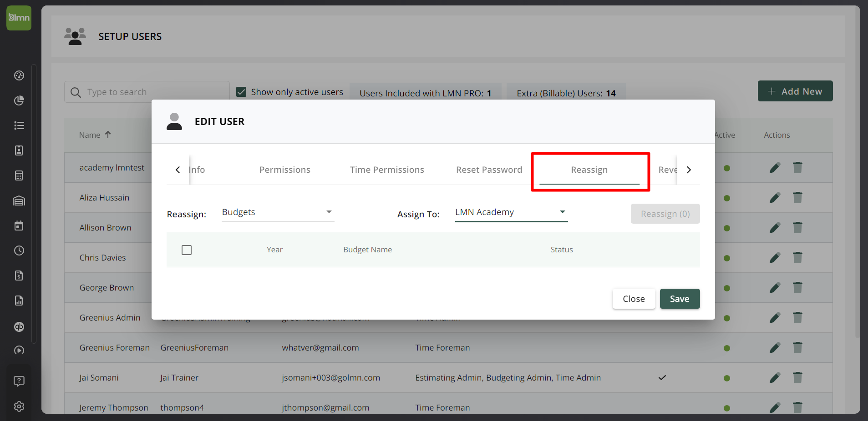Open the settings gear at sidebar bottom
The height and width of the screenshot is (421, 868).
click(x=18, y=406)
